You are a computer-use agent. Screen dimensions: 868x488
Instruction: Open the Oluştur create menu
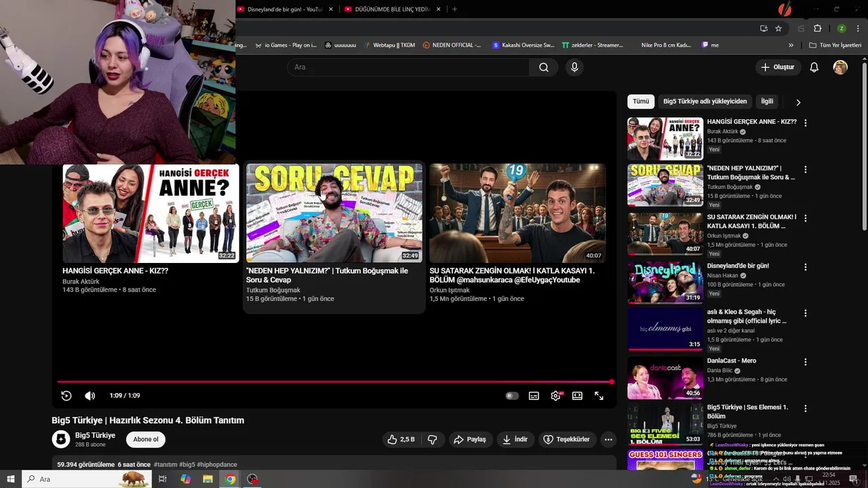click(x=778, y=67)
